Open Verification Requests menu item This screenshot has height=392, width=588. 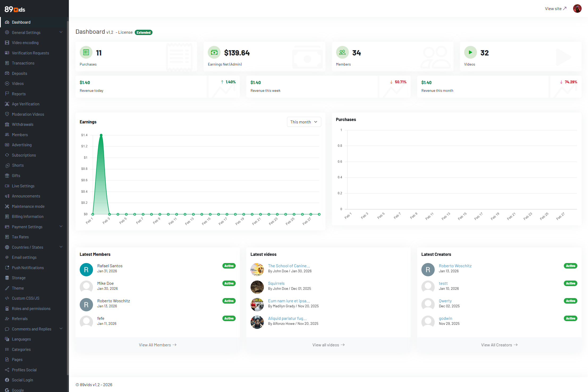click(x=30, y=53)
